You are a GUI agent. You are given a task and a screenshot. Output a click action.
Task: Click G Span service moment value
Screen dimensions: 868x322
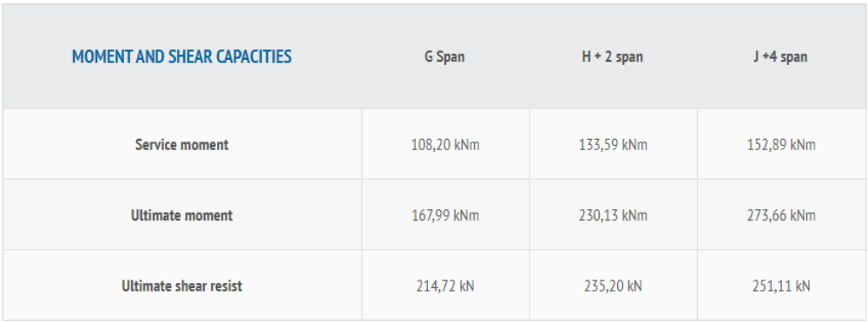(445, 145)
